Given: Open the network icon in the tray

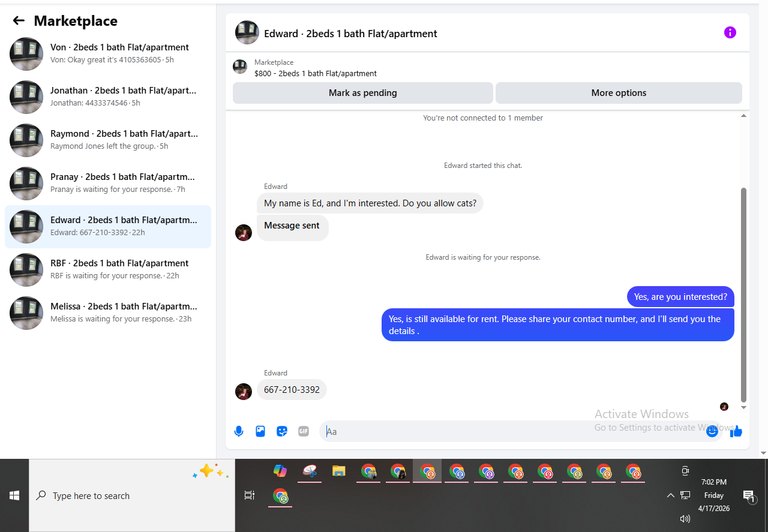Looking at the screenshot, I should (x=685, y=495).
